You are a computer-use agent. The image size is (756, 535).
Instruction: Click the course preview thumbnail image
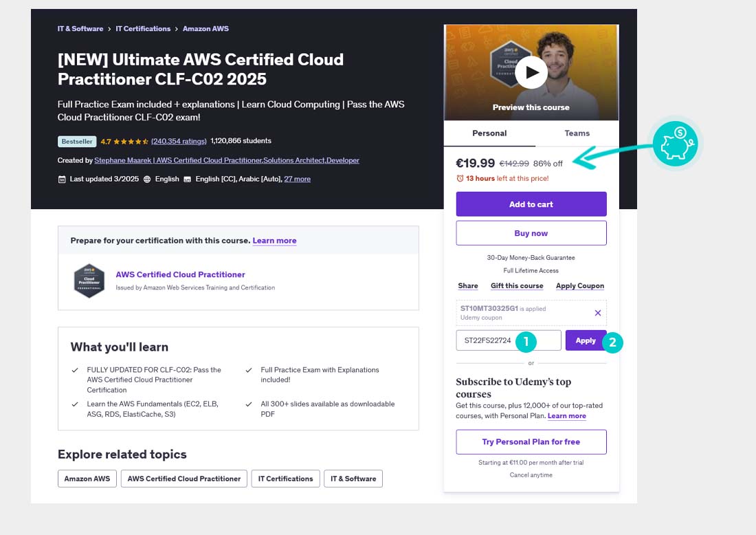click(x=531, y=72)
